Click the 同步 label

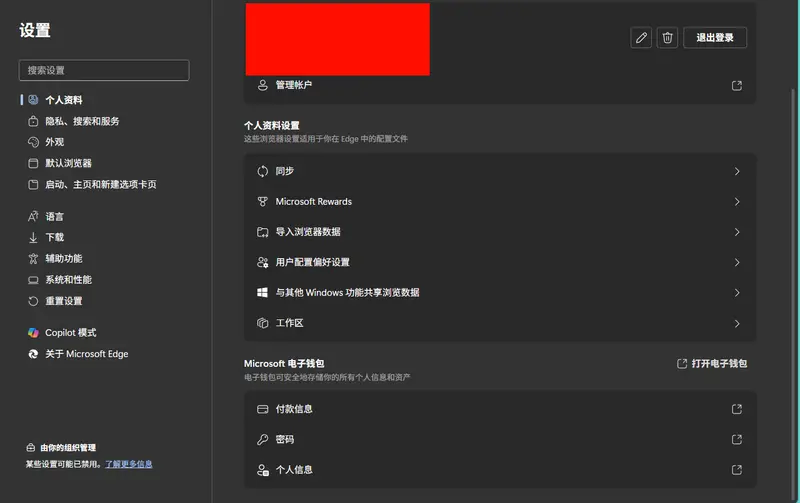click(285, 171)
